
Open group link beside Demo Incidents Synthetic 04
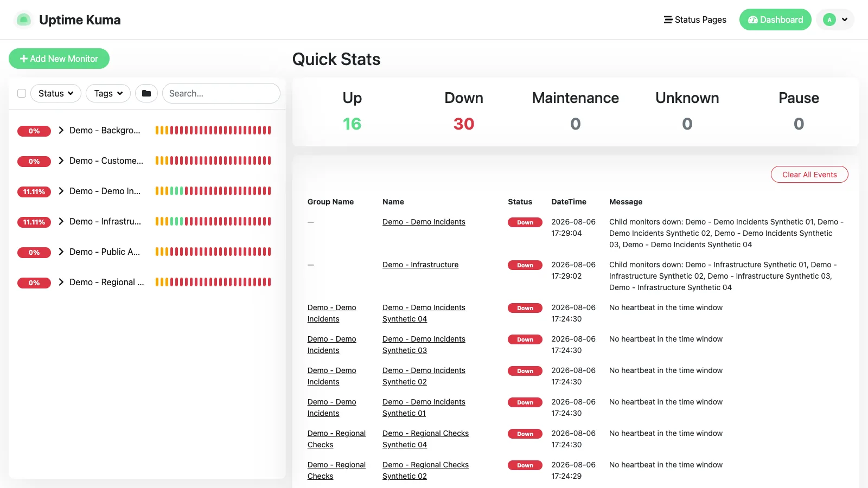coord(331,313)
